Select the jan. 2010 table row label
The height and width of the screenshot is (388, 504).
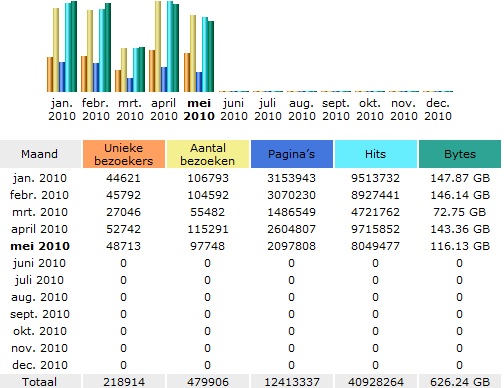[40, 178]
